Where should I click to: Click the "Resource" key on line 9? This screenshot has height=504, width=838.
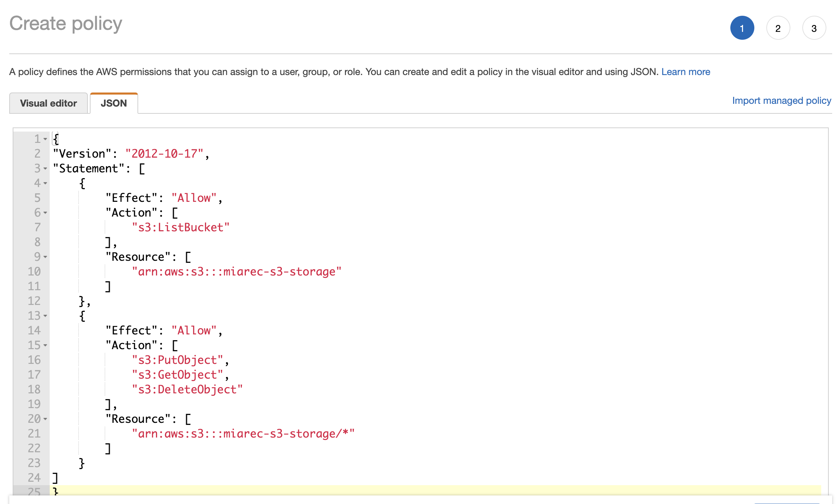click(138, 257)
